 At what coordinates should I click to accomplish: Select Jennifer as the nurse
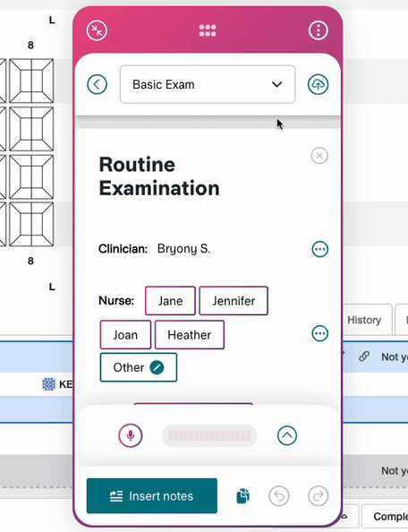pos(234,301)
